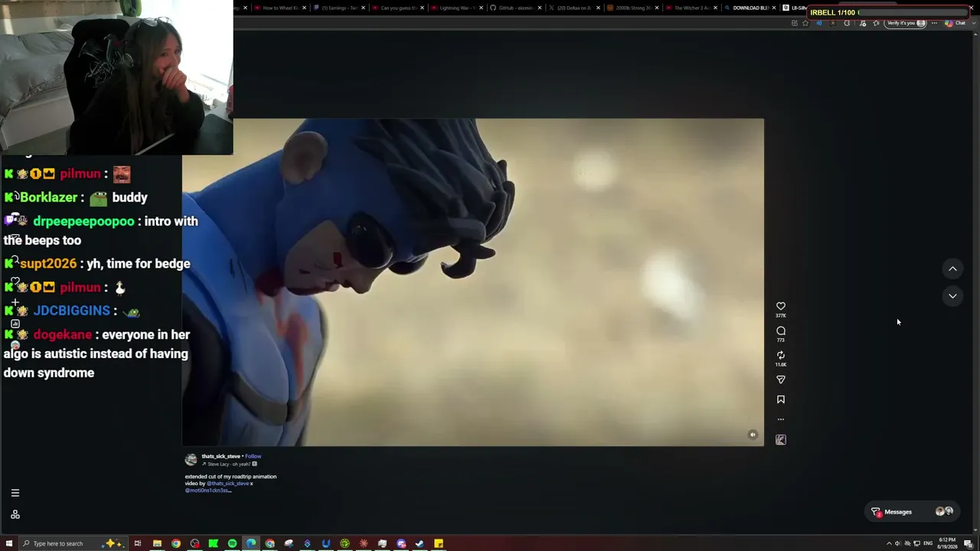Open the Windows Start menu
The image size is (980, 551).
coord(9,543)
